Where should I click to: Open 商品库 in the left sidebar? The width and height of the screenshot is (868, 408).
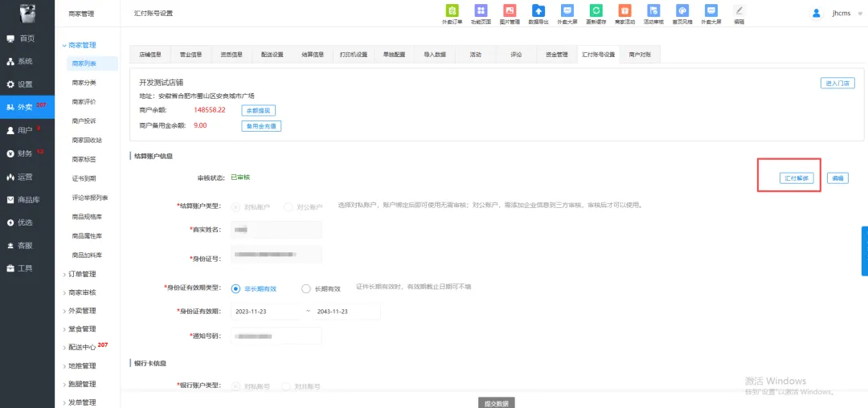[27, 199]
